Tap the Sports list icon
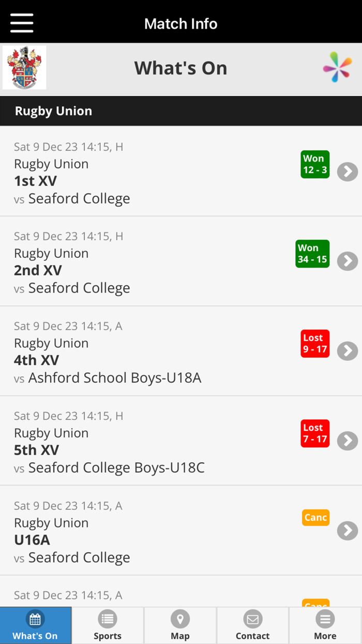The width and height of the screenshot is (362, 644). pos(108,619)
